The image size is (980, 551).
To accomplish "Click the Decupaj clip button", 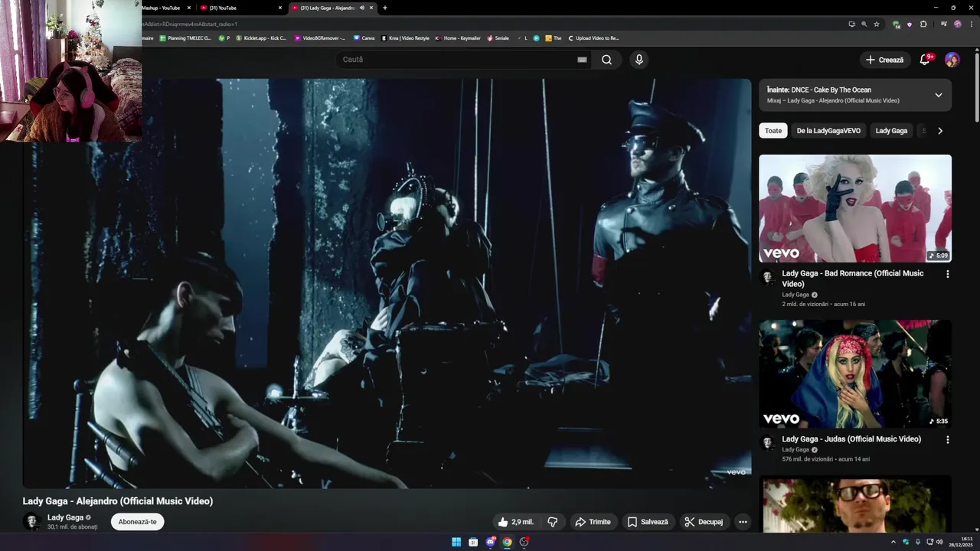I will click(x=703, y=522).
